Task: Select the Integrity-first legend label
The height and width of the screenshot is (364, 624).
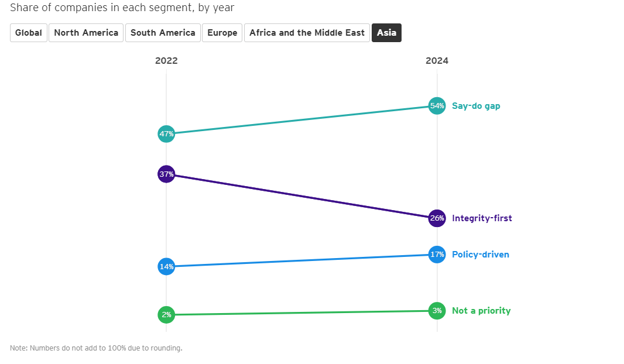Action: click(x=482, y=218)
